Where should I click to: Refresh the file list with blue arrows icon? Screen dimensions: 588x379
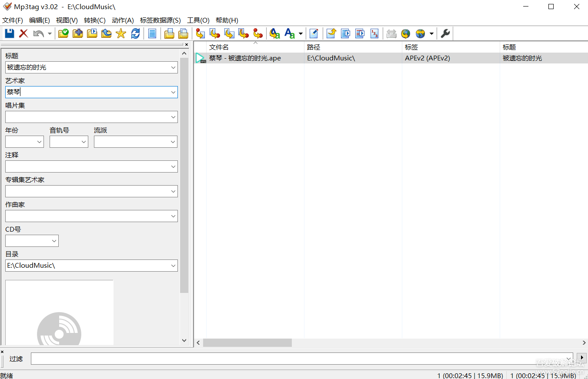[135, 33]
